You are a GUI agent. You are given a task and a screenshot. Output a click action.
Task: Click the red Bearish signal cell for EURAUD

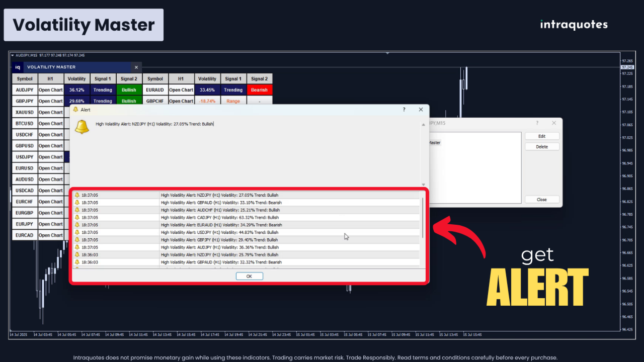260,90
